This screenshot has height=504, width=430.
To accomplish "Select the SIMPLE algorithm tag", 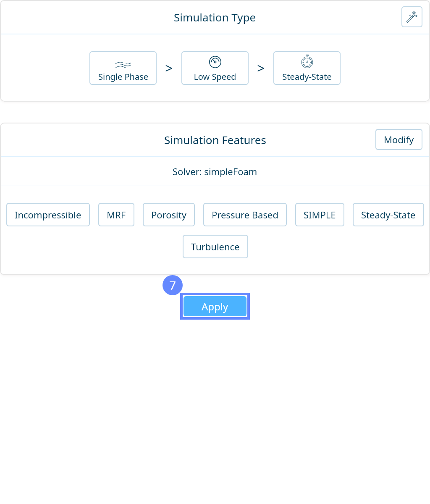I will [320, 215].
